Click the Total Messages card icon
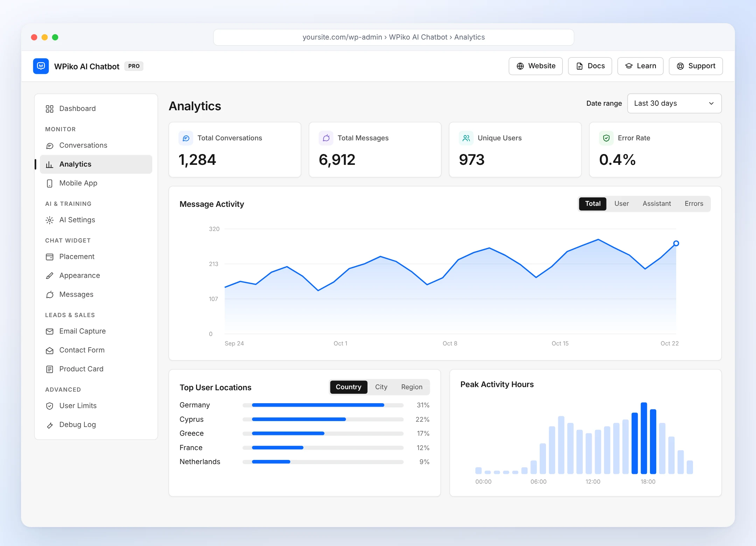 tap(326, 138)
